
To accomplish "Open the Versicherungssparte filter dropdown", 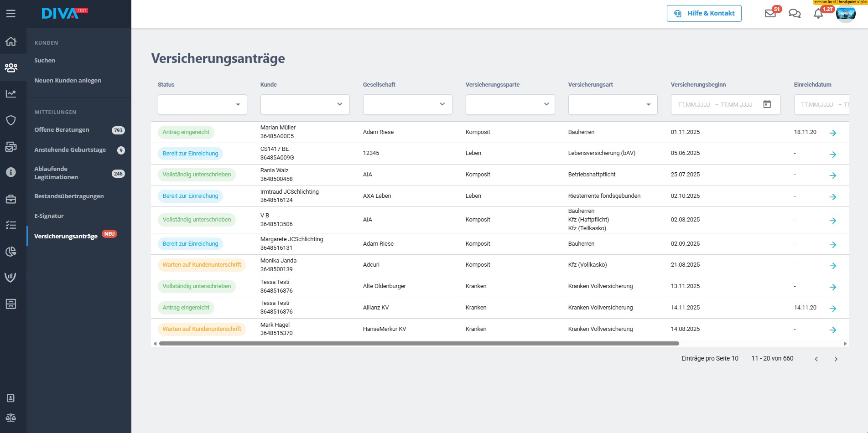I will pyautogui.click(x=510, y=104).
